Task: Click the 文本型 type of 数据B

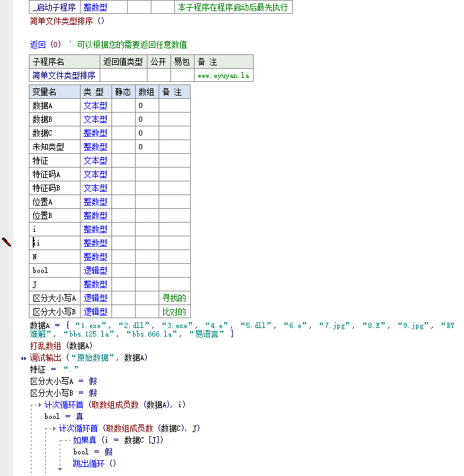Action: coord(95,119)
